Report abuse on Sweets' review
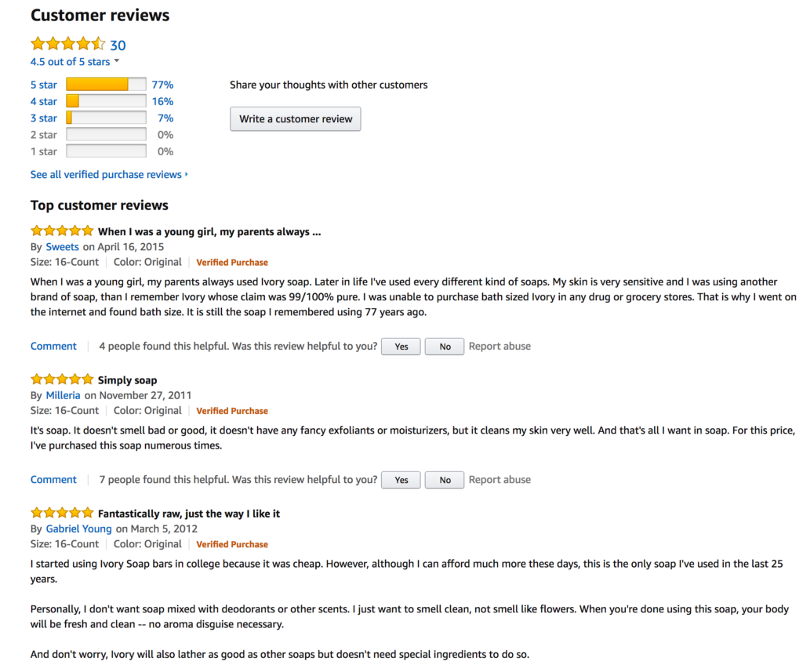This screenshot has height=672, width=803. click(500, 346)
